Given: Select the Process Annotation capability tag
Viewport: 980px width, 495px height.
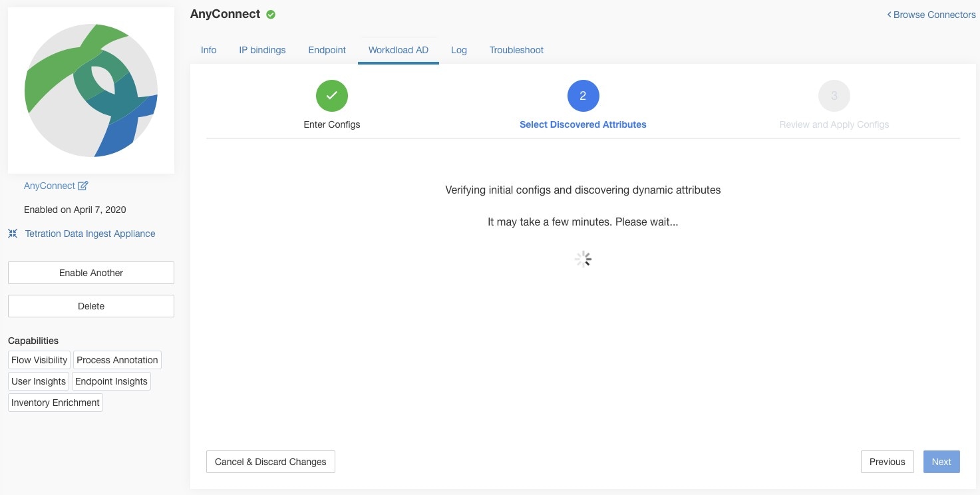Looking at the screenshot, I should 117,360.
